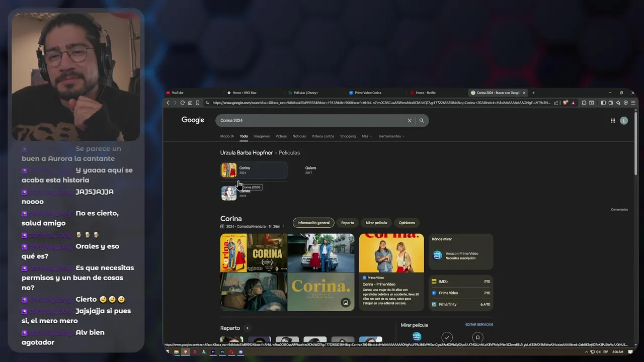Open the browser hamburger menu

coord(633,103)
